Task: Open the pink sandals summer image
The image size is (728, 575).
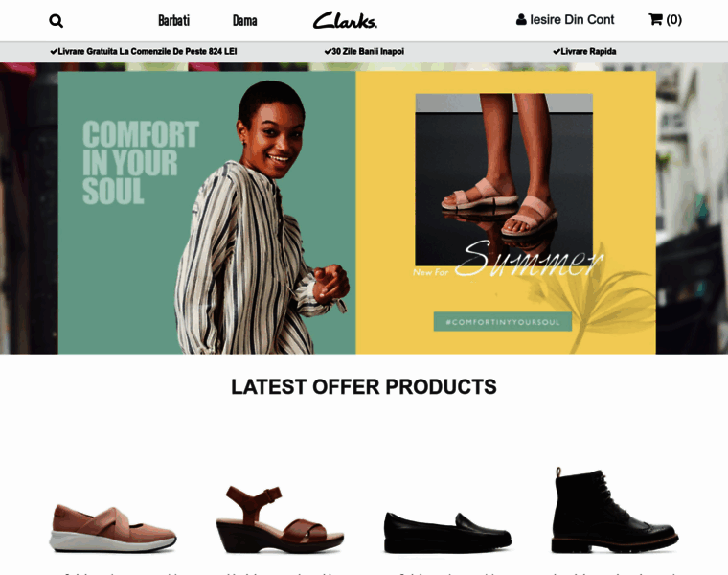Action: (x=504, y=179)
